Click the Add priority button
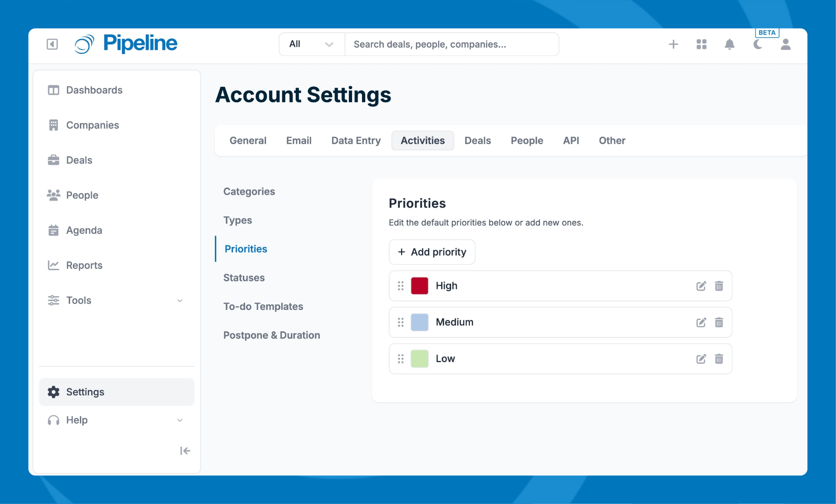This screenshot has height=504, width=836. coord(432,252)
